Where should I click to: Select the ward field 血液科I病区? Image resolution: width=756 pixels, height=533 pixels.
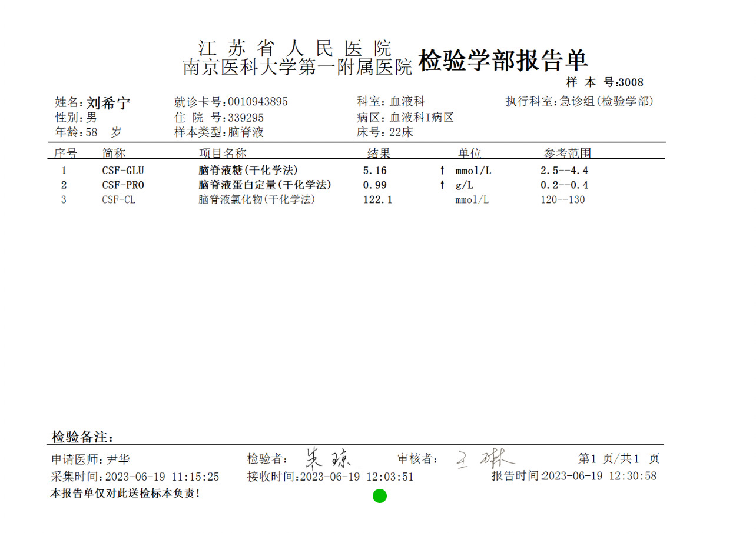(x=422, y=118)
